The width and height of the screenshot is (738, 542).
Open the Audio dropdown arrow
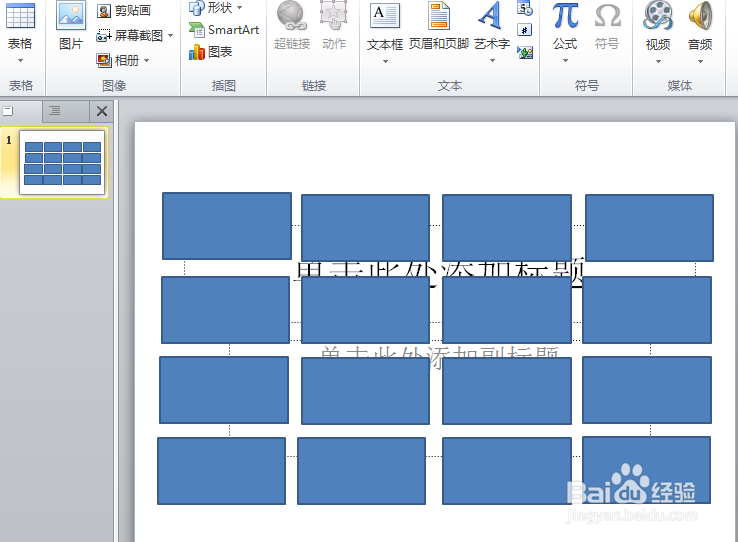pos(700,62)
